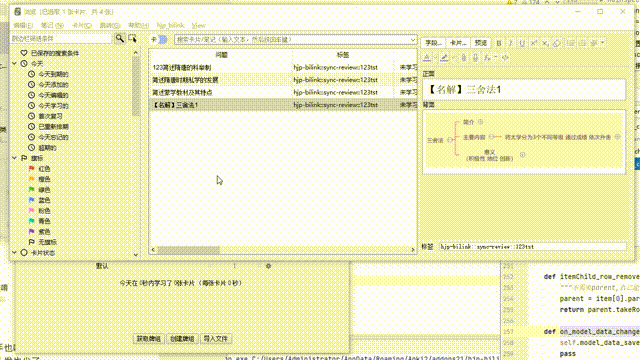
Task: Click the paperclip attach file icon
Action: [464, 58]
